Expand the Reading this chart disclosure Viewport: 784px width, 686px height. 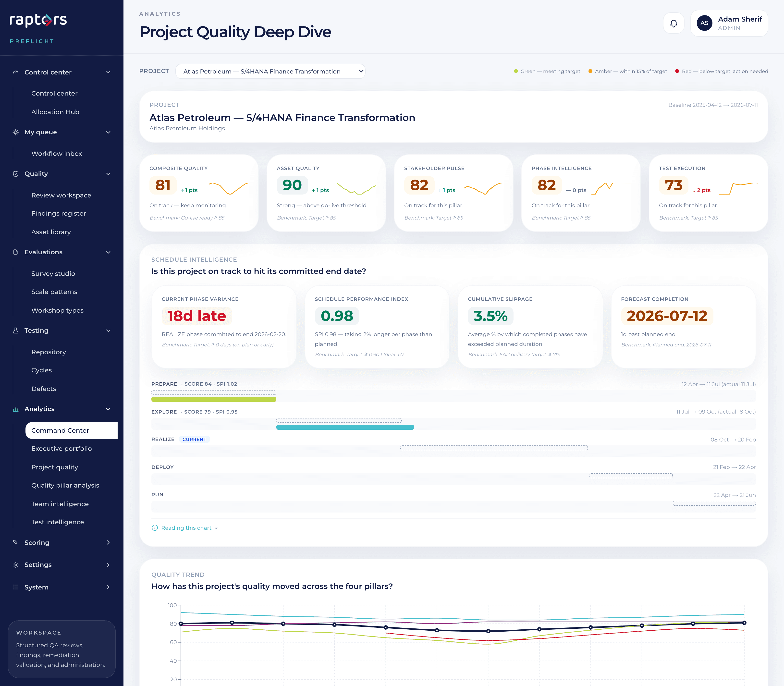click(185, 528)
